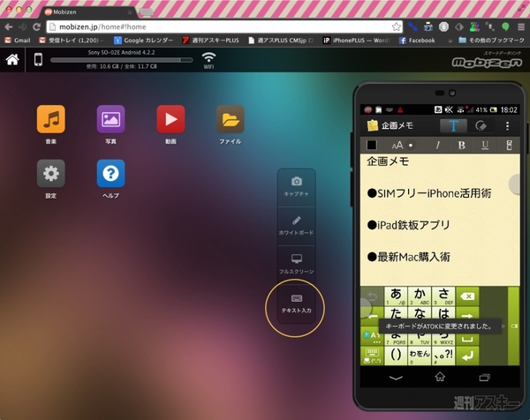Select the Mobizen browser tab
This screenshot has height=420, width=530.
tap(88, 12)
